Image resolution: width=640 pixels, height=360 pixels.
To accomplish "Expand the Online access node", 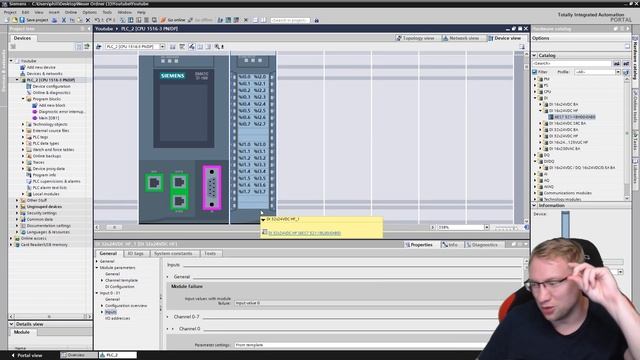I will 11,238.
